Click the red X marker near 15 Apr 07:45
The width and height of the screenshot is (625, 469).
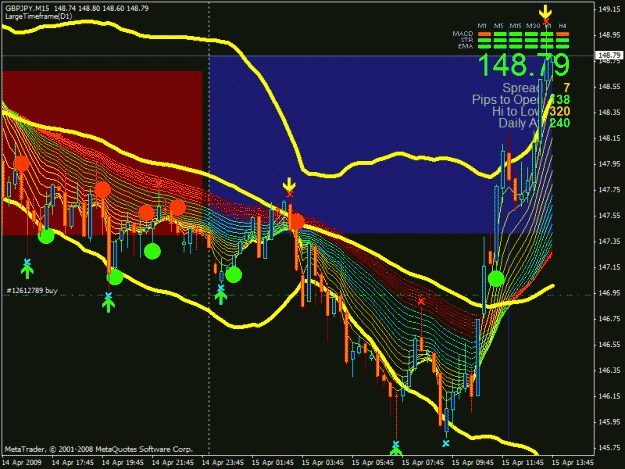[x=421, y=302]
